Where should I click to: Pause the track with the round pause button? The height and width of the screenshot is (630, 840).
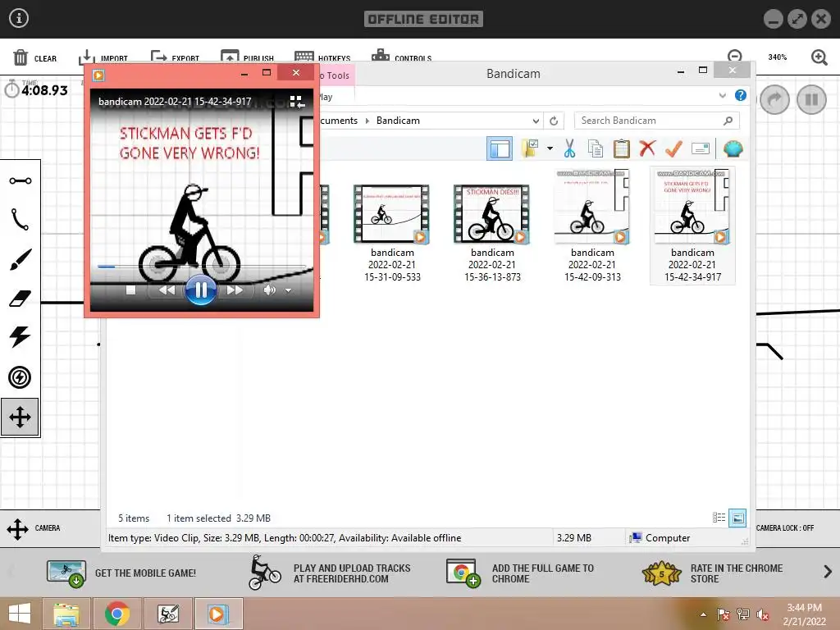pos(811,99)
